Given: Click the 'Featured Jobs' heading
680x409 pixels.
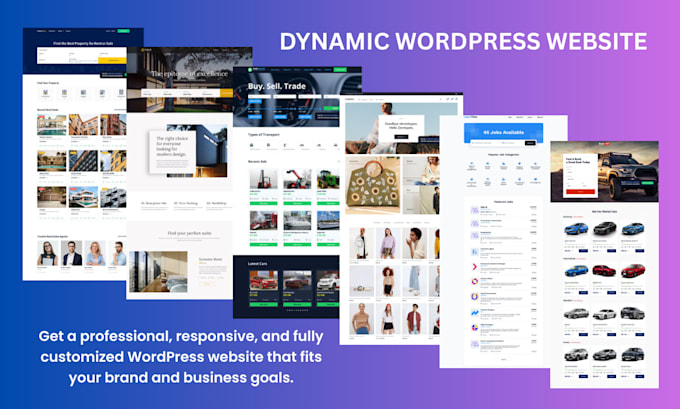Looking at the screenshot, I should [503, 202].
